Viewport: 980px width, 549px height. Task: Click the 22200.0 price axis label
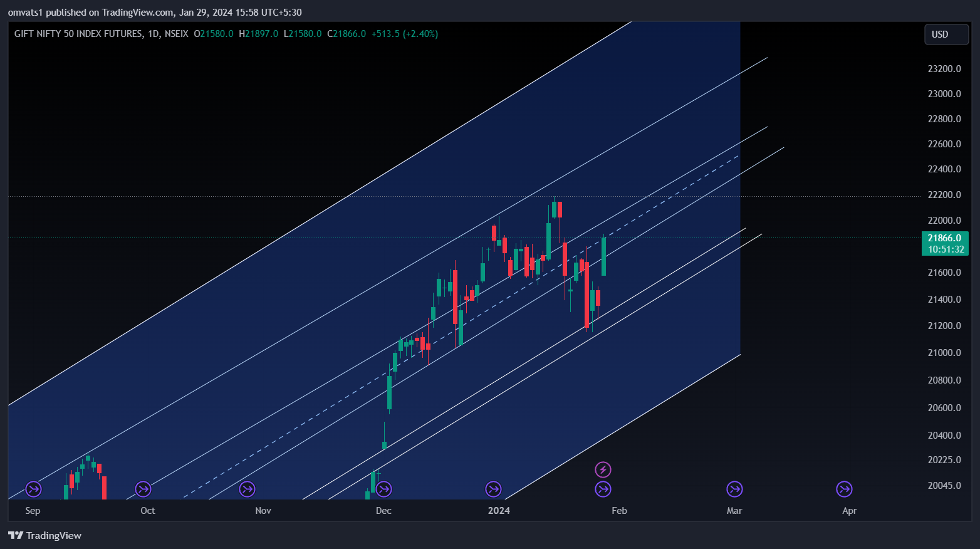944,195
